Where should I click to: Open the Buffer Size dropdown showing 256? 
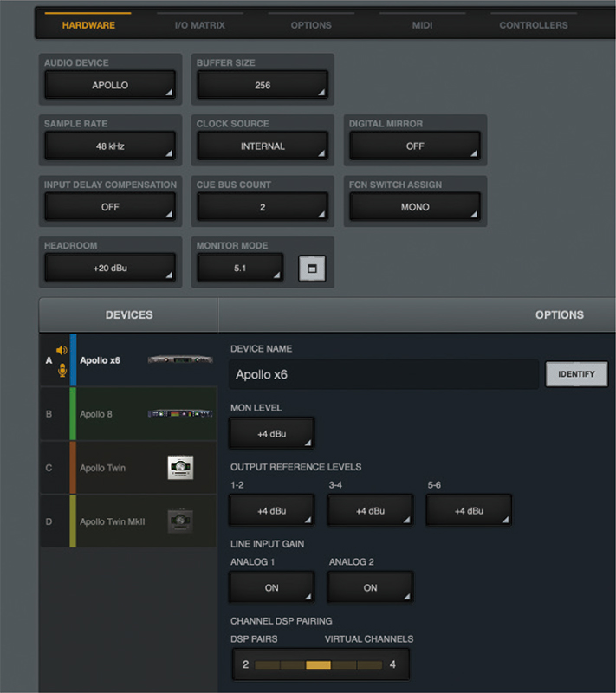pyautogui.click(x=263, y=85)
